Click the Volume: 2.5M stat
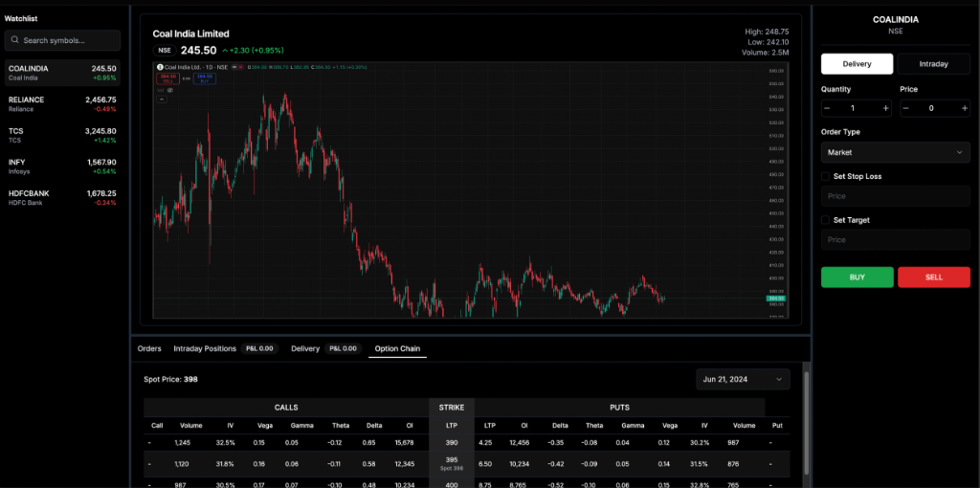Viewport: 980px width, 488px height. (763, 53)
